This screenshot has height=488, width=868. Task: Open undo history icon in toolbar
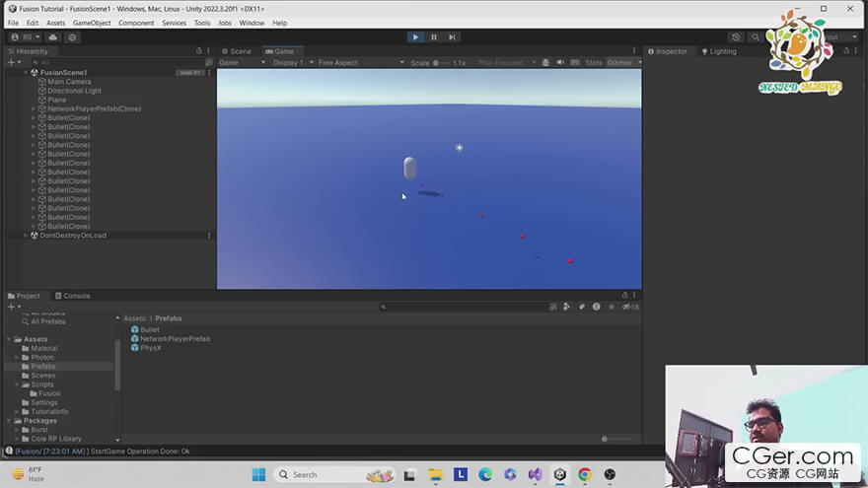tap(736, 37)
